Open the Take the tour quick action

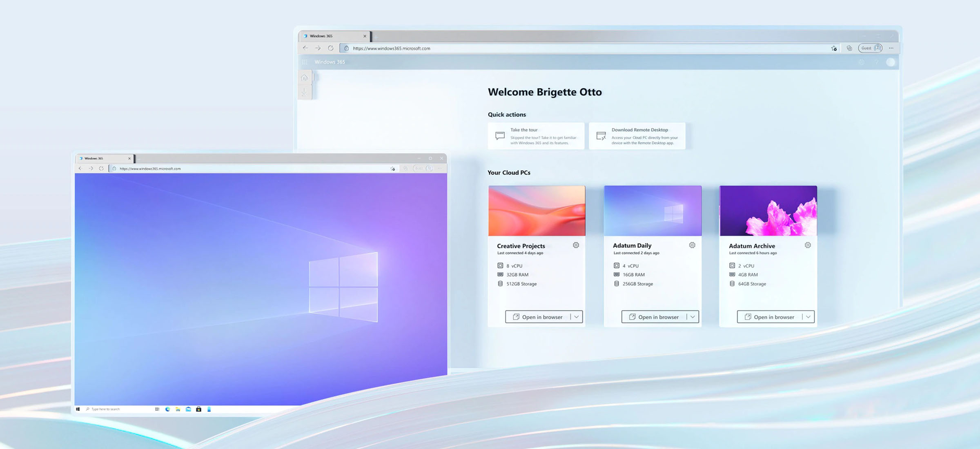536,136
